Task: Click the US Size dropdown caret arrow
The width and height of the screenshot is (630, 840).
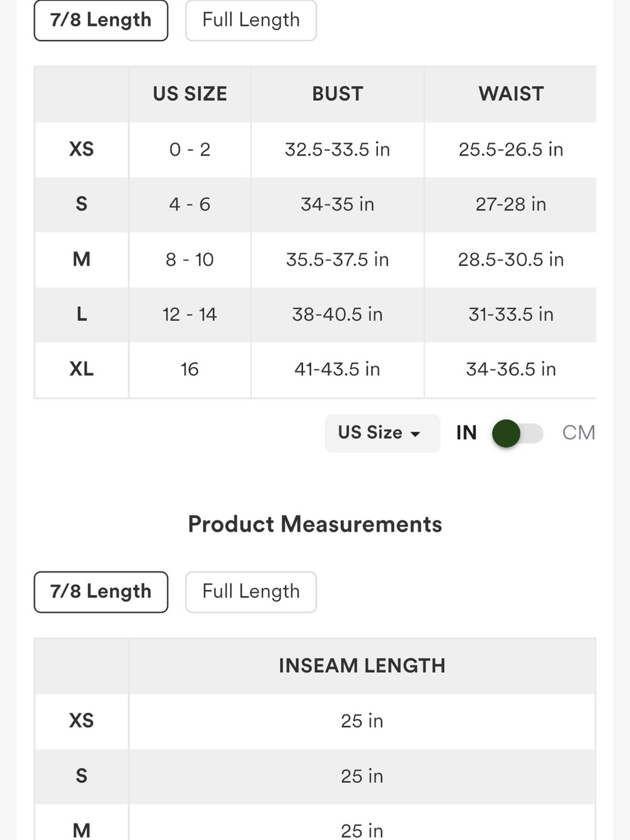Action: 415,434
